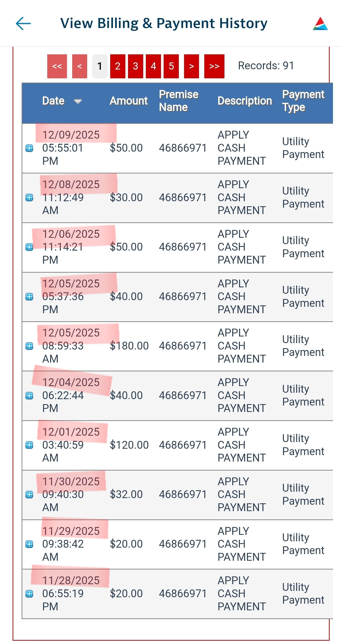Viewport: 342px width, 644px height.
Task: Go to next page of records
Action: click(x=191, y=66)
